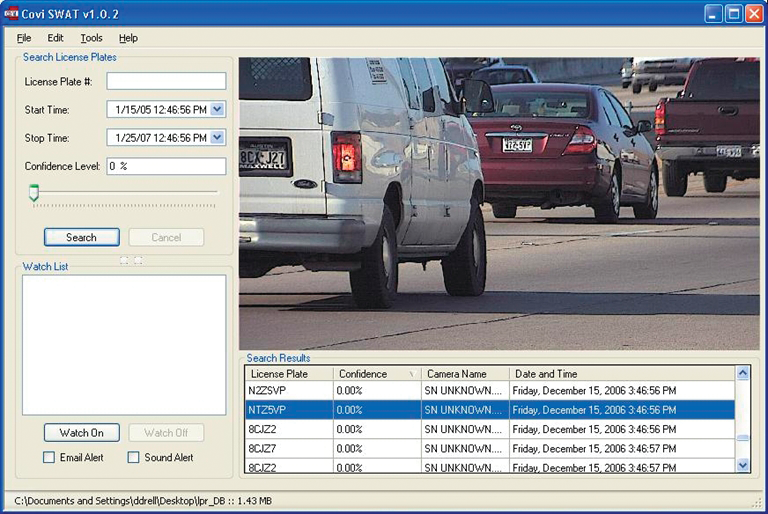Open the Help menu
Screen dimensions: 768x514
(128, 38)
